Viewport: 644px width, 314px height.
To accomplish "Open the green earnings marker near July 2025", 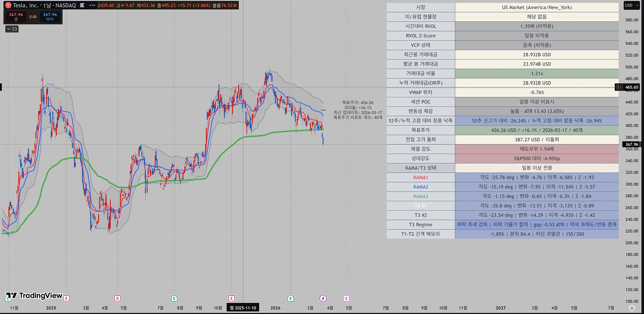I will coord(174,298).
